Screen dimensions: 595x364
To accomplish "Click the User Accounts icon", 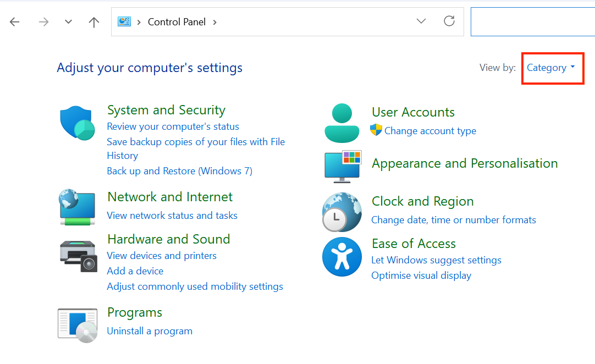I will pos(342,122).
